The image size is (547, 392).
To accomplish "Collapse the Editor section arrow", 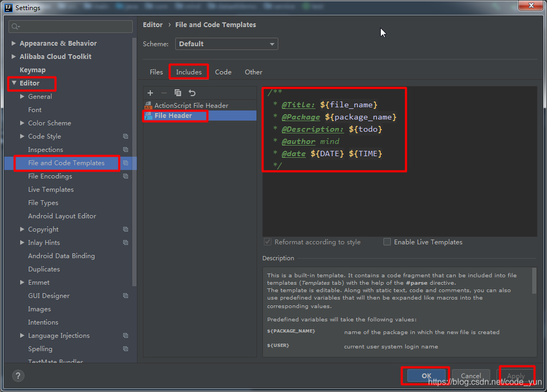I will coord(14,83).
